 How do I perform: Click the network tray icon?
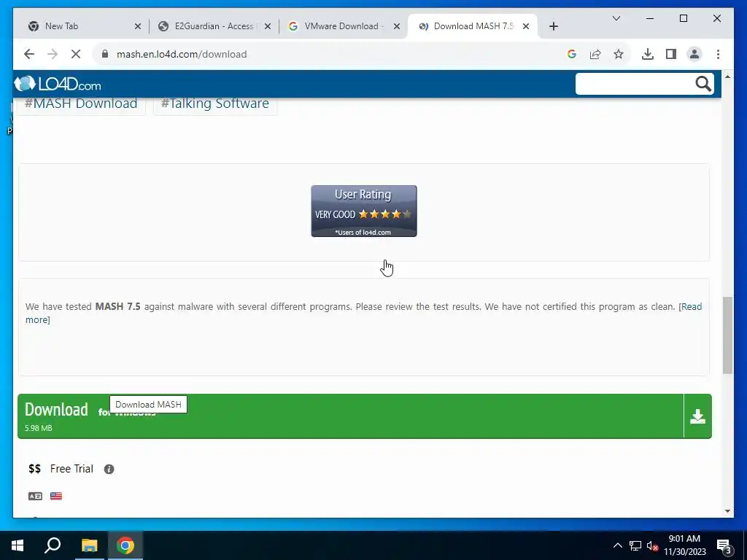(635, 545)
